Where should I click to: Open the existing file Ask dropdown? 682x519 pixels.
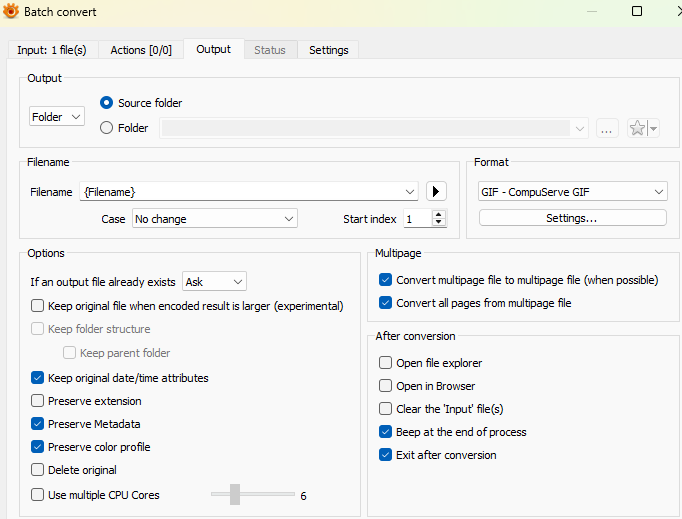point(214,281)
